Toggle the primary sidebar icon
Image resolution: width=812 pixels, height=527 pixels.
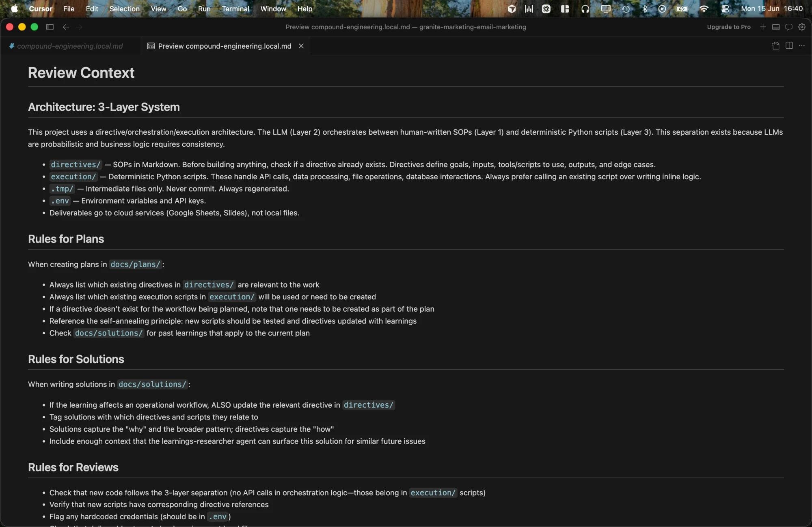point(50,27)
